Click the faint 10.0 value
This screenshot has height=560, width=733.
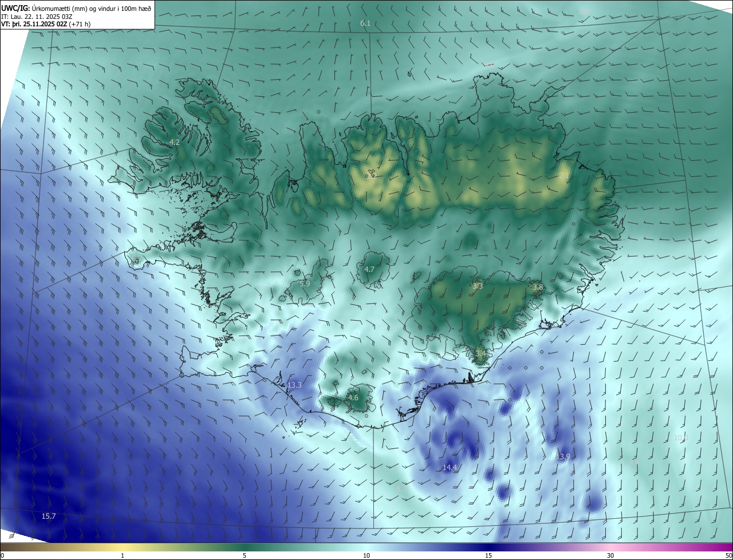tap(681, 438)
